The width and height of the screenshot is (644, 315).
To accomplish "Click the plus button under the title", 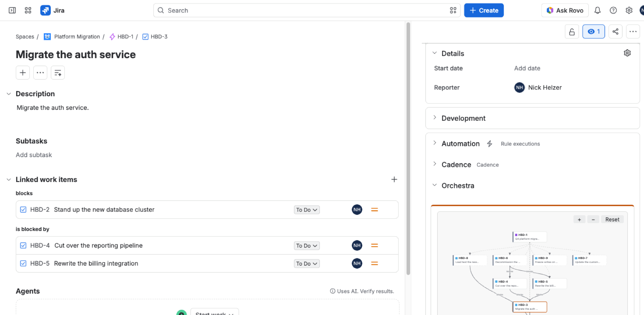I will pos(23,73).
